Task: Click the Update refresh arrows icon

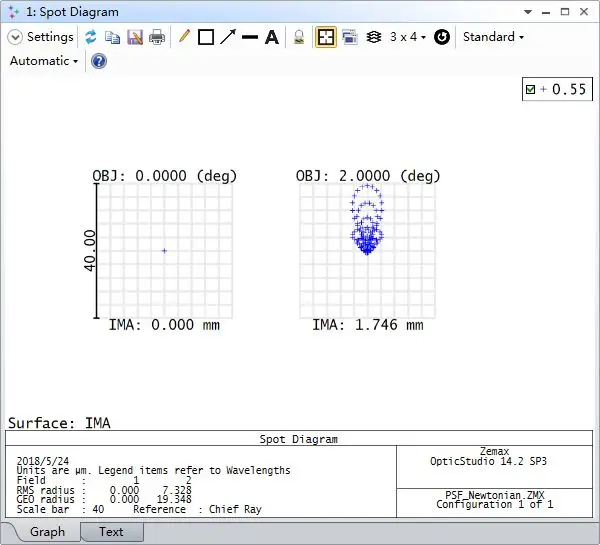Action: pyautogui.click(x=91, y=37)
